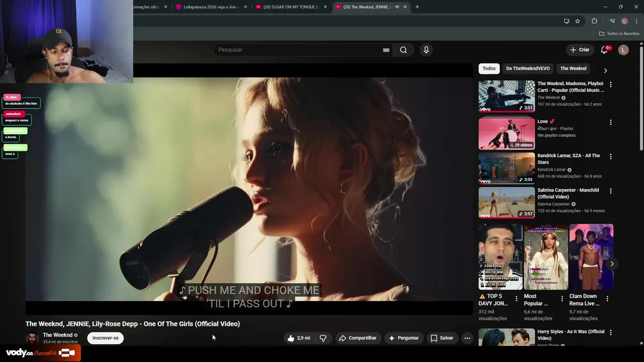
Task: Open Most Popular Shorts thumbnail
Action: (545, 257)
